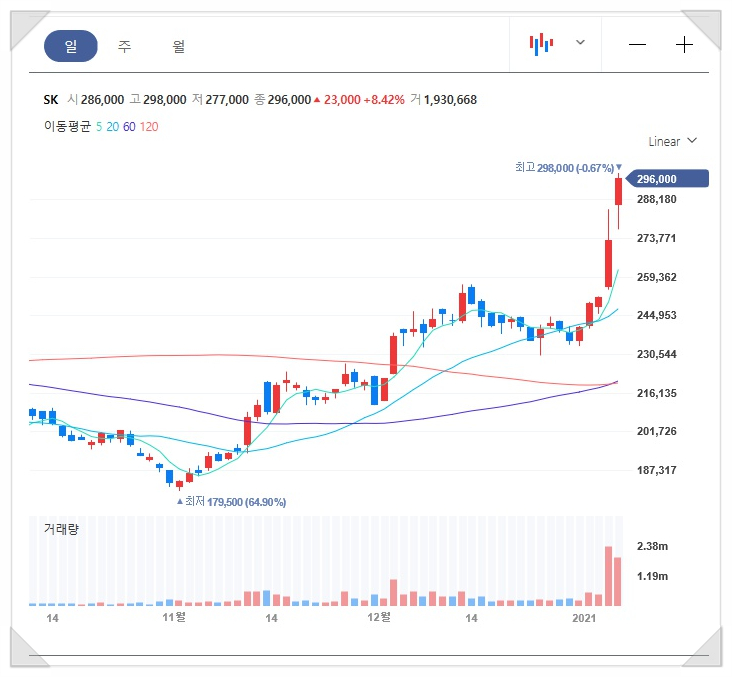Click the 이동평균 label
The height and width of the screenshot is (677, 732).
click(67, 126)
